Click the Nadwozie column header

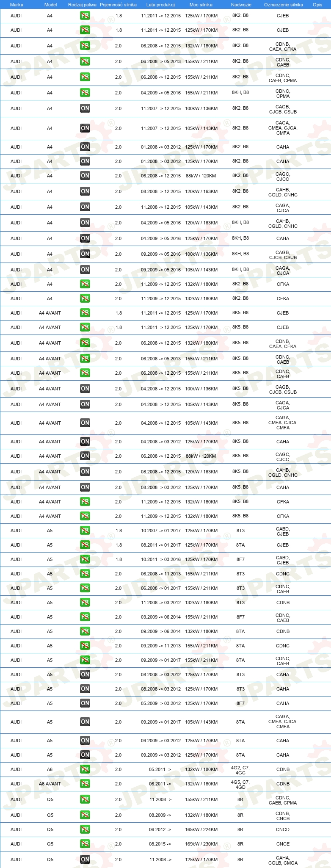(241, 5)
